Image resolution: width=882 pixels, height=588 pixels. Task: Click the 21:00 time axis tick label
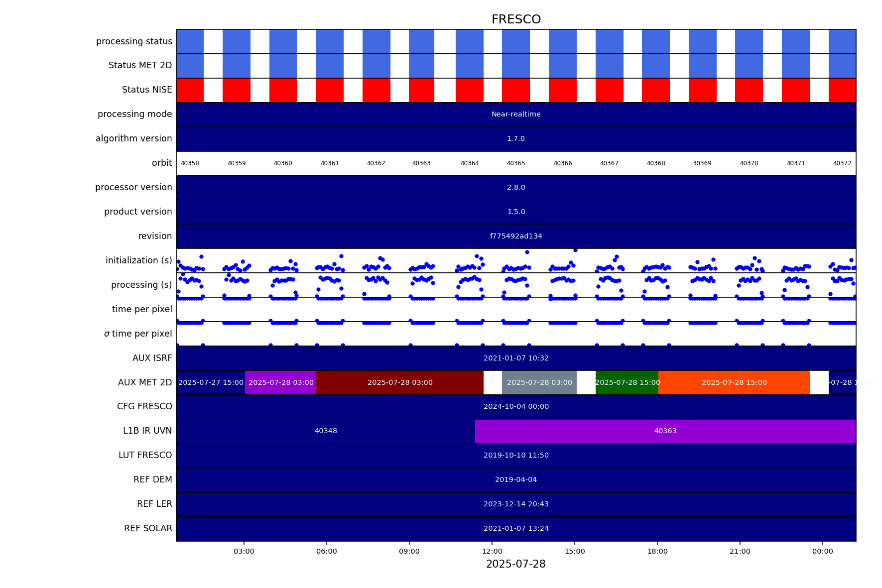tap(740, 551)
